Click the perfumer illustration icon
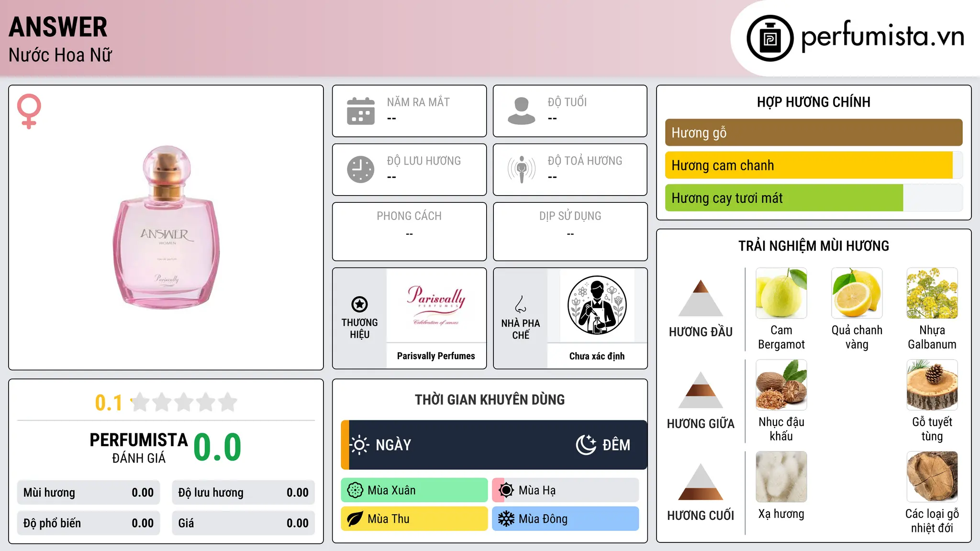980x551 pixels. [597, 305]
